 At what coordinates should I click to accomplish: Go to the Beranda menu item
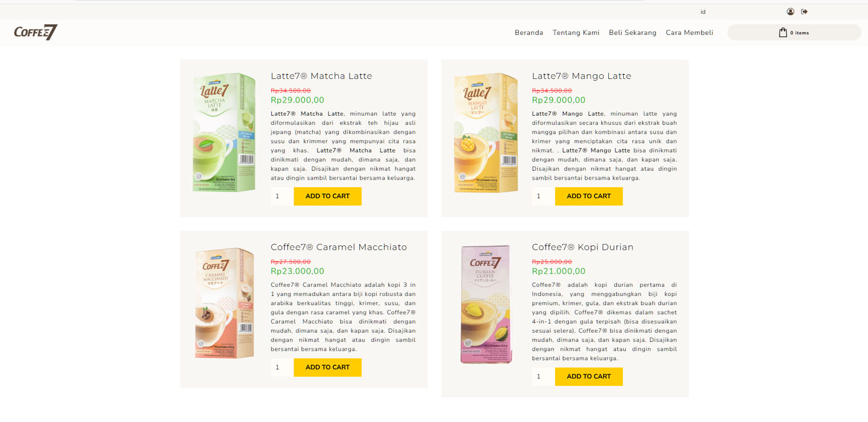coord(529,33)
